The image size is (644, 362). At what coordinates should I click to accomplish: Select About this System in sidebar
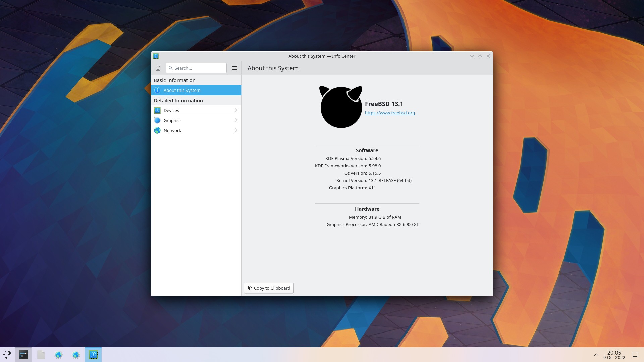[182, 90]
